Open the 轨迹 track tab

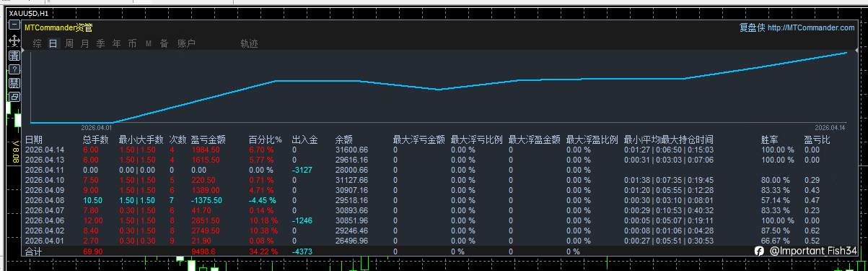(x=249, y=43)
